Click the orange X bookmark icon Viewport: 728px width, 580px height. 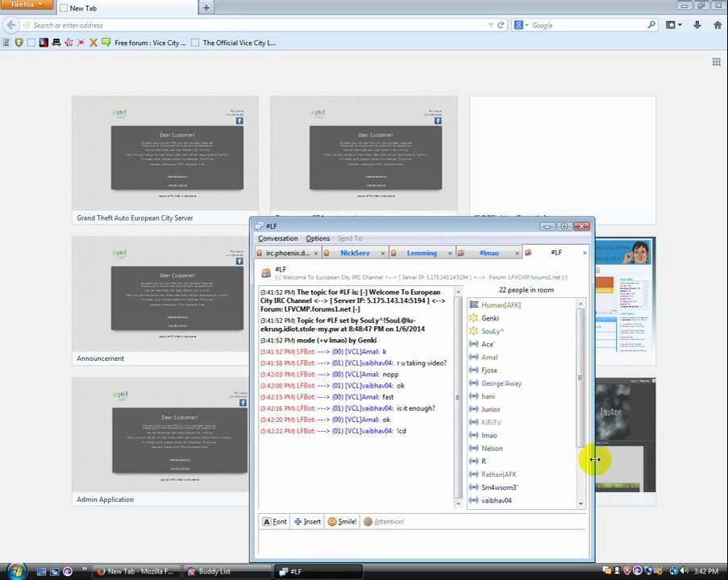pos(94,43)
